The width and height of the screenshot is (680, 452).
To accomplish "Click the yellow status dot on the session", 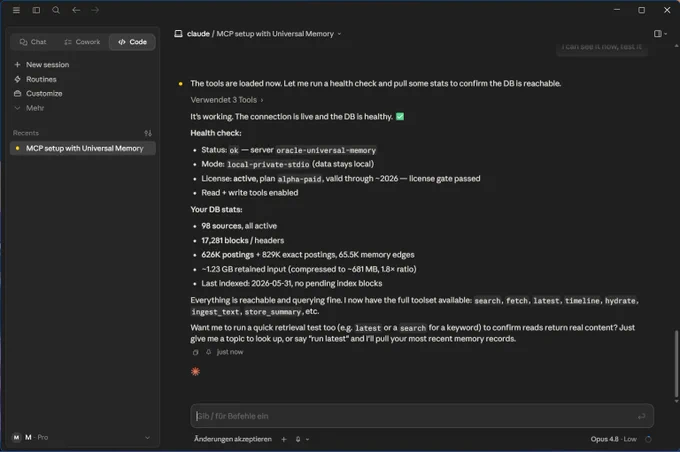I will pos(17,148).
